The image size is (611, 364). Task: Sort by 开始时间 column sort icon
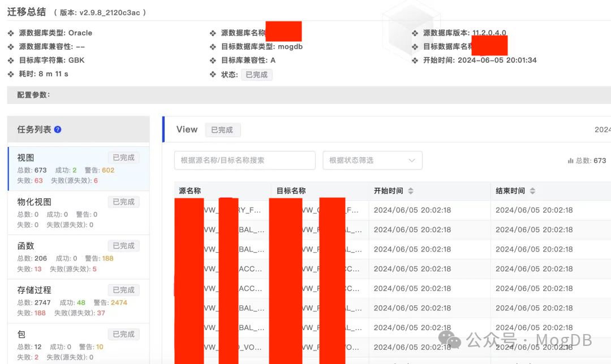click(x=411, y=191)
